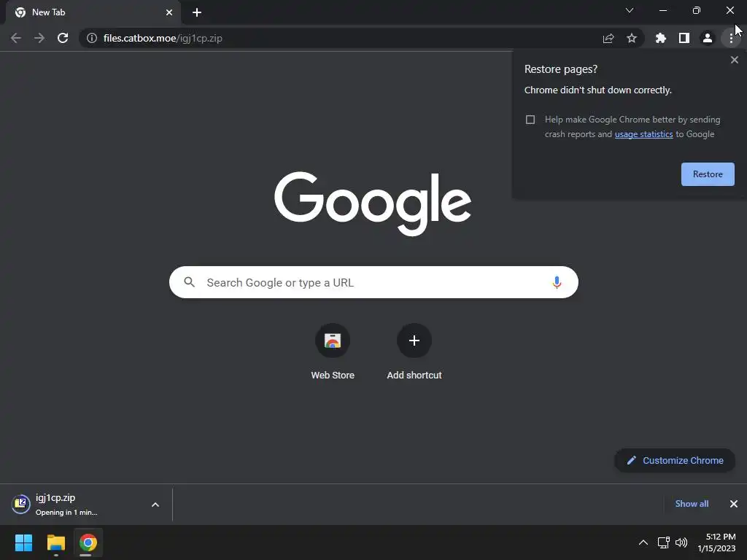Viewport: 747px width, 560px height.
Task: Click the search magnifier icon
Action: [190, 282]
